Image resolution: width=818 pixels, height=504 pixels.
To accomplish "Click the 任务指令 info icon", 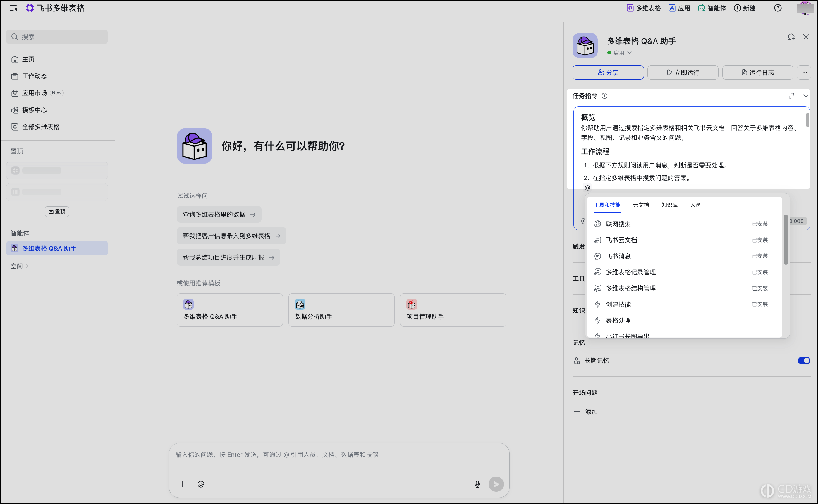I will [x=604, y=96].
